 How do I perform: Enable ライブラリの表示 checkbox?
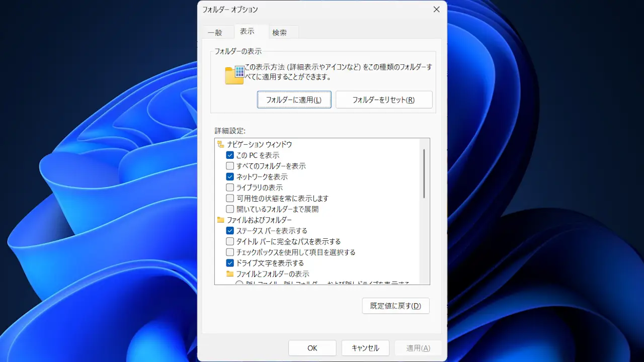coord(230,188)
